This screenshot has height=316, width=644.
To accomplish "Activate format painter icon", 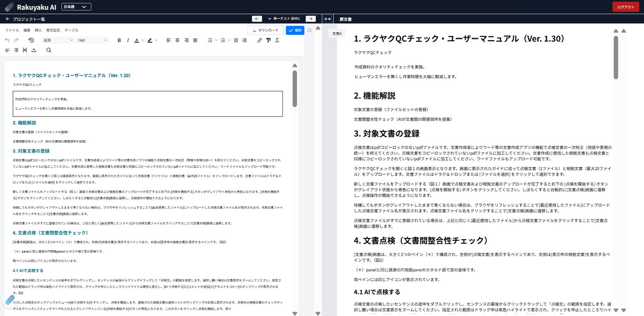I will click(268, 40).
